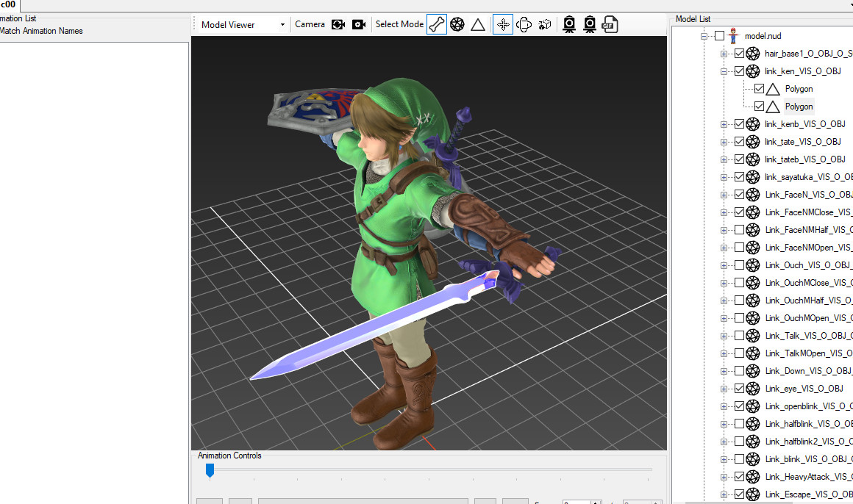
Task: Click the transform dice icon
Action: pyautogui.click(x=544, y=24)
